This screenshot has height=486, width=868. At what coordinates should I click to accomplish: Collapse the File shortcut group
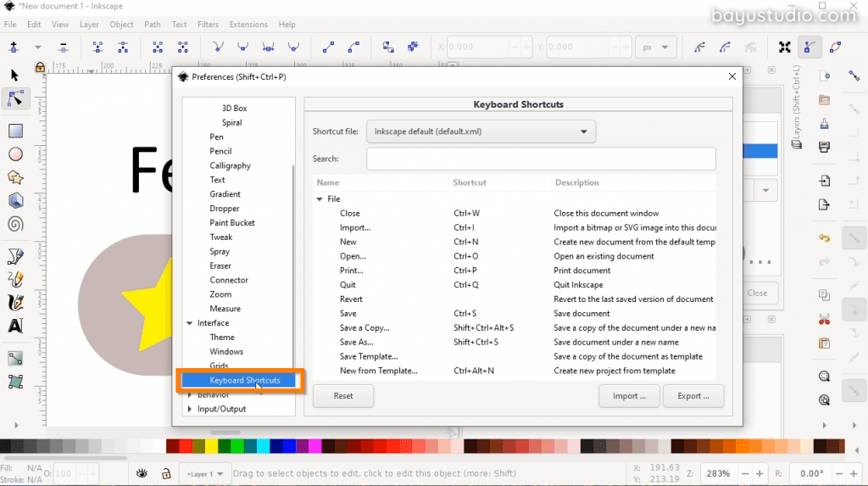pyautogui.click(x=320, y=199)
